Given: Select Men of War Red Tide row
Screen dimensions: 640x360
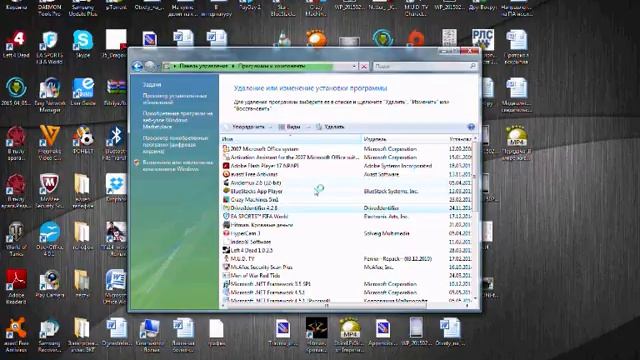Looking at the screenshot, I should click(347, 276).
